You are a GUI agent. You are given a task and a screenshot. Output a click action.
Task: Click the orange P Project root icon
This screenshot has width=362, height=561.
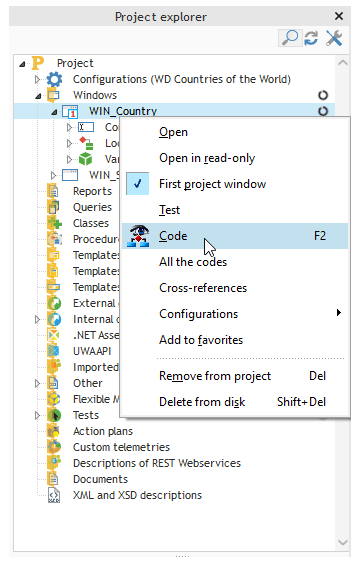(x=38, y=63)
